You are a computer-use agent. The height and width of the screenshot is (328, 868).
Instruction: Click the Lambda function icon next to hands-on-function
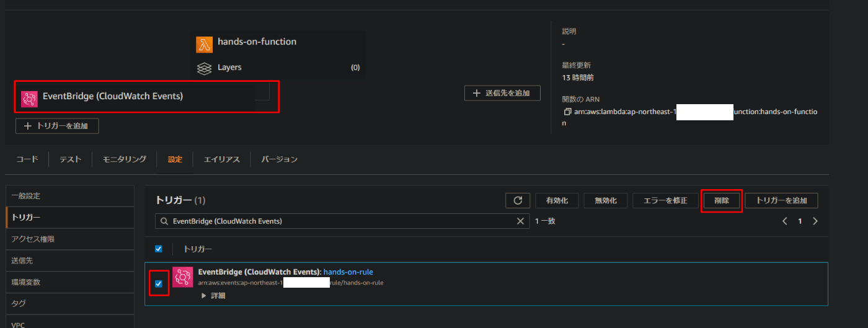pos(204,45)
